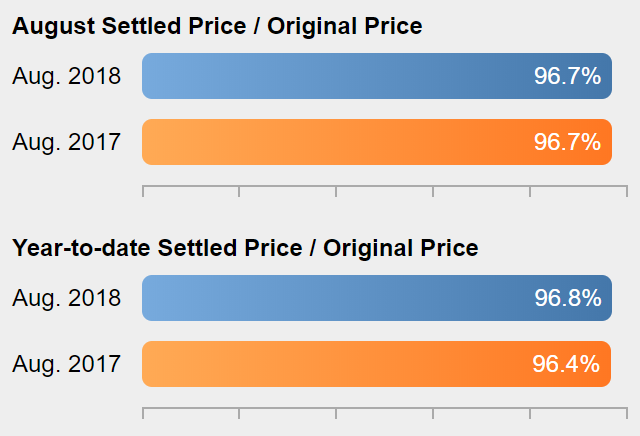Click the last tick mark on year-to-date axis
This screenshot has width=640, height=436.
click(x=627, y=413)
